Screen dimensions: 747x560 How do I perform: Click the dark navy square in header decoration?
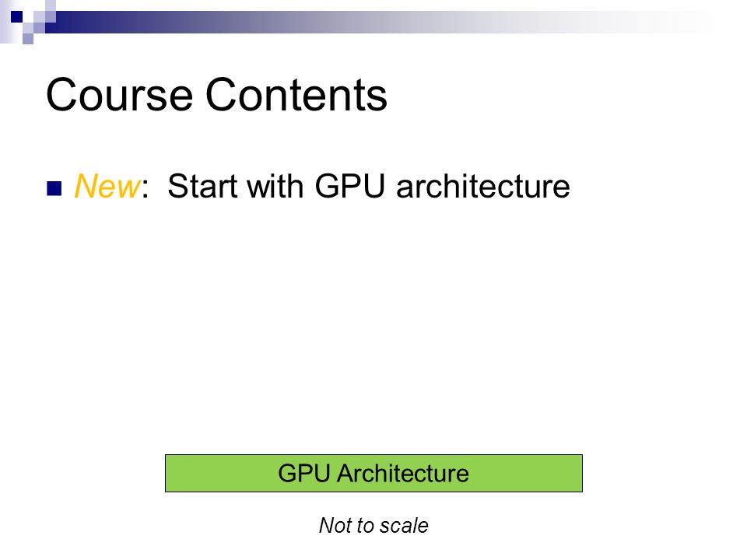coord(16,16)
